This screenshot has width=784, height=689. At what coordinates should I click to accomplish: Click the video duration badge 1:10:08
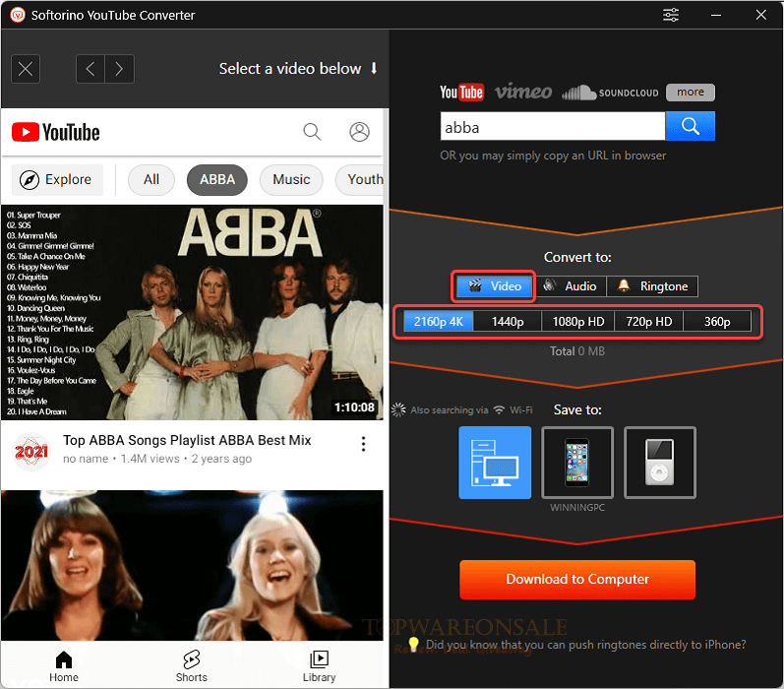(354, 407)
